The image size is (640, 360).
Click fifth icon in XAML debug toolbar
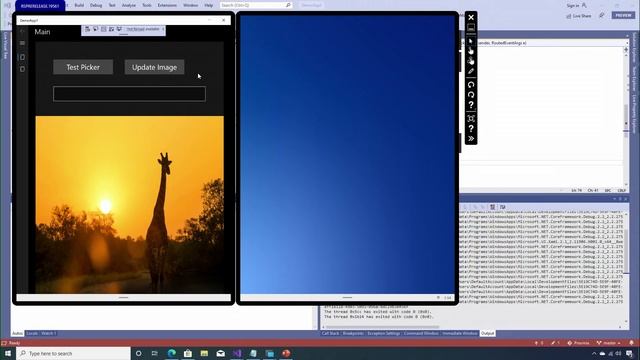pyautogui.click(x=119, y=29)
